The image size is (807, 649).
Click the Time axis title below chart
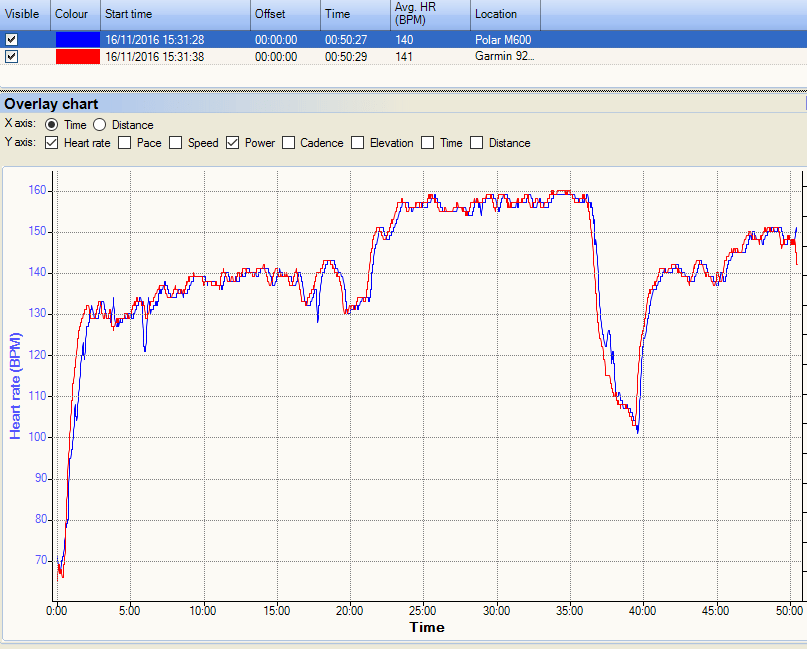(x=427, y=627)
